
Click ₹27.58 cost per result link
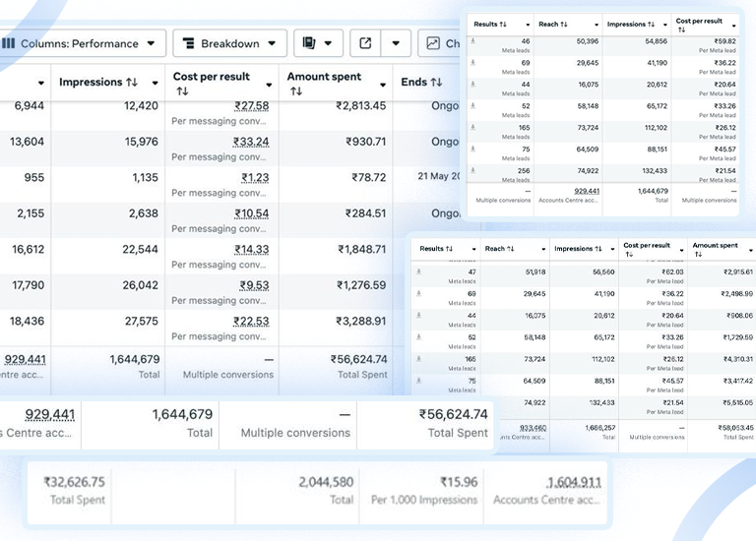pos(253,106)
